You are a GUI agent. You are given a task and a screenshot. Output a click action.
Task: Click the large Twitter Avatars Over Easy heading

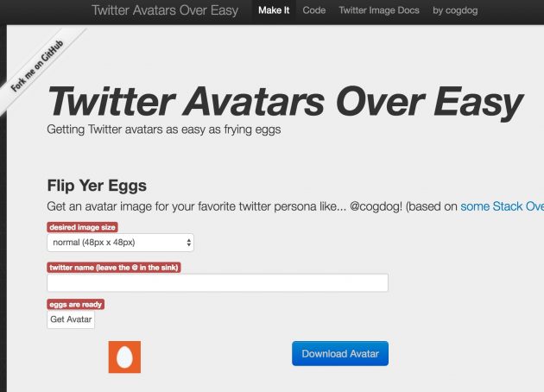tap(285, 102)
